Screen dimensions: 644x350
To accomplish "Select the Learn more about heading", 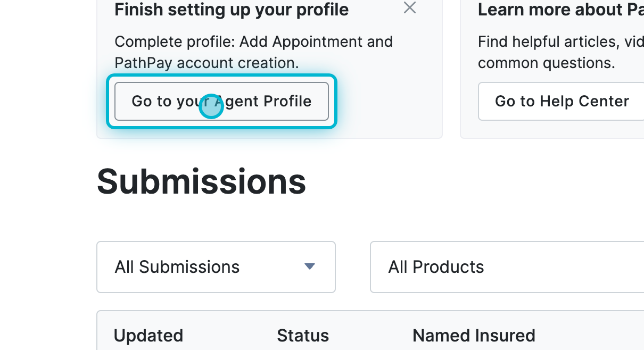I will [x=559, y=10].
